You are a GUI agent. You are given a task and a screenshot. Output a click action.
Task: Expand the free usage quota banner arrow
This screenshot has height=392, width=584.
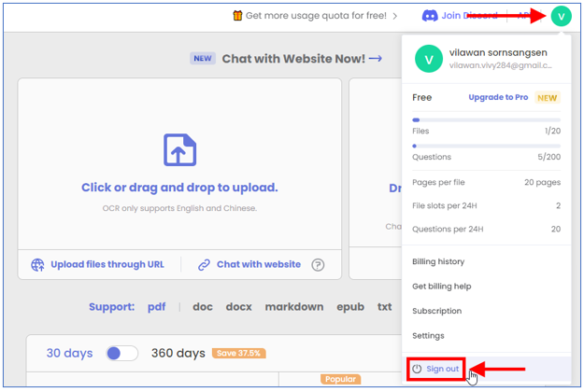tap(395, 16)
